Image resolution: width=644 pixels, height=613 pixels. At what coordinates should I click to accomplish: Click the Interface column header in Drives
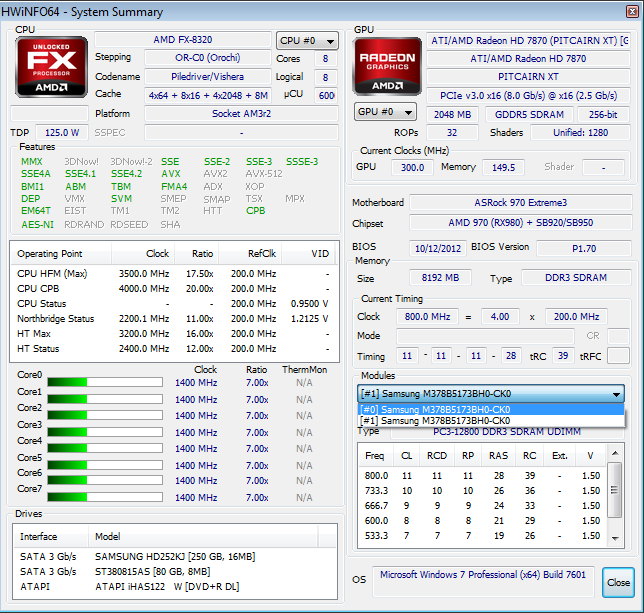[x=51, y=537]
